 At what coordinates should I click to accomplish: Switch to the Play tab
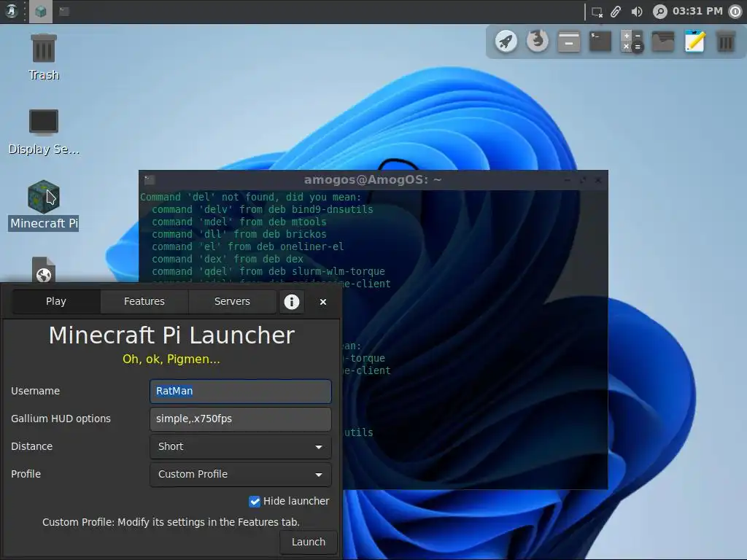[x=56, y=301]
